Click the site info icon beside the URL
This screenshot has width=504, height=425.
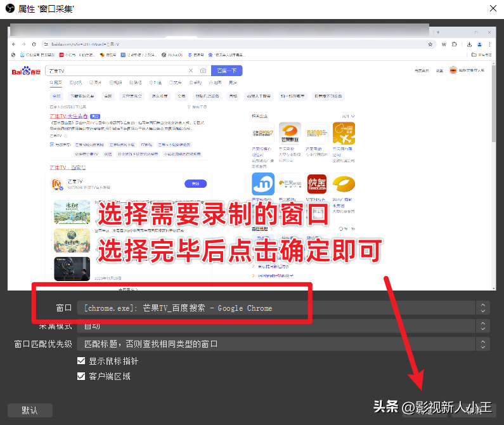point(46,44)
